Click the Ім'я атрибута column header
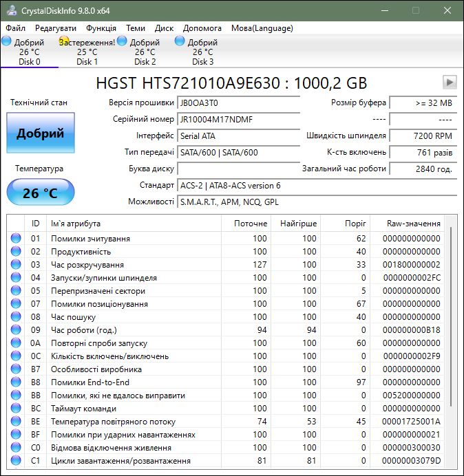 pyautogui.click(x=134, y=224)
